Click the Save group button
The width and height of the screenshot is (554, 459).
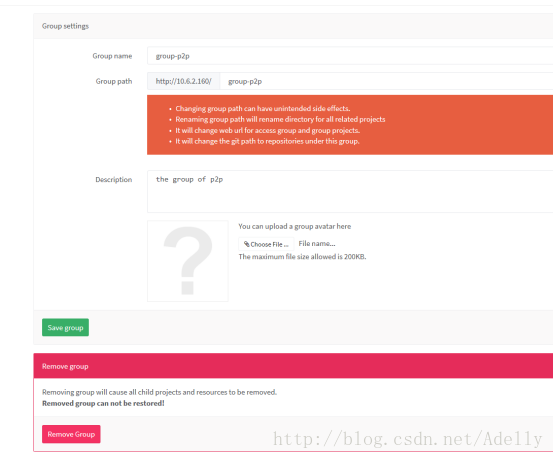tap(65, 327)
